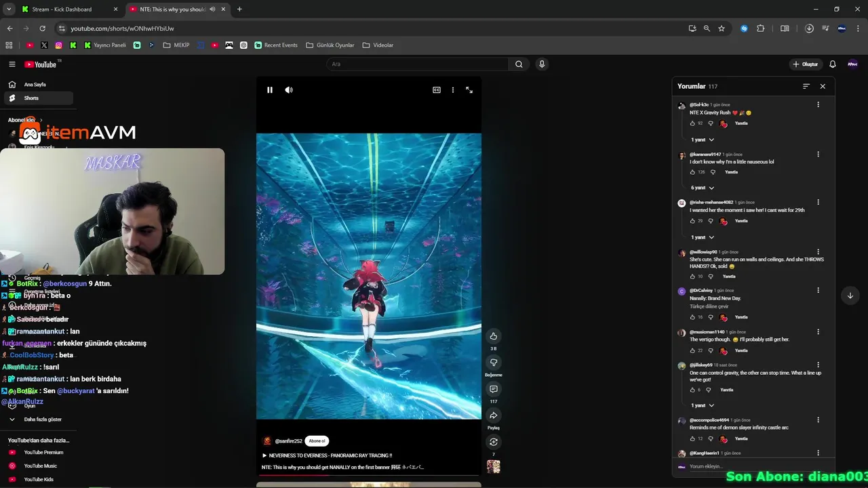868x488 pixels.
Task: Open options for @musicman1140 comment
Action: [x=818, y=331]
